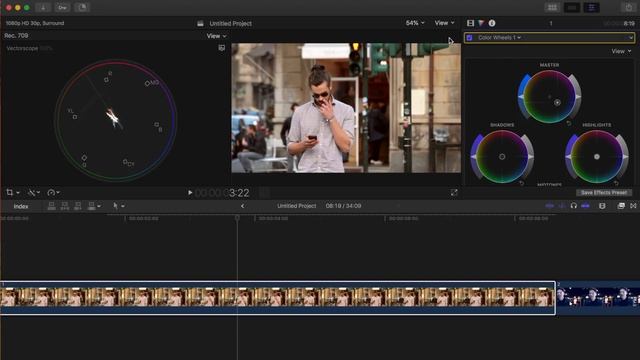Image resolution: width=640 pixels, height=360 pixels.
Task: Click the playhead on the ruler
Action: [x=237, y=218]
